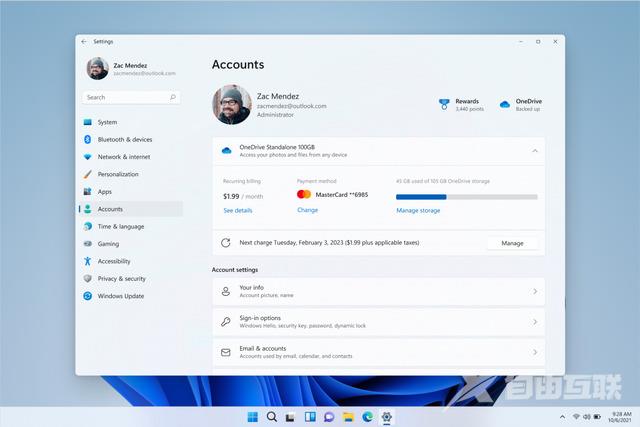Click the System monitor icon

87,122
